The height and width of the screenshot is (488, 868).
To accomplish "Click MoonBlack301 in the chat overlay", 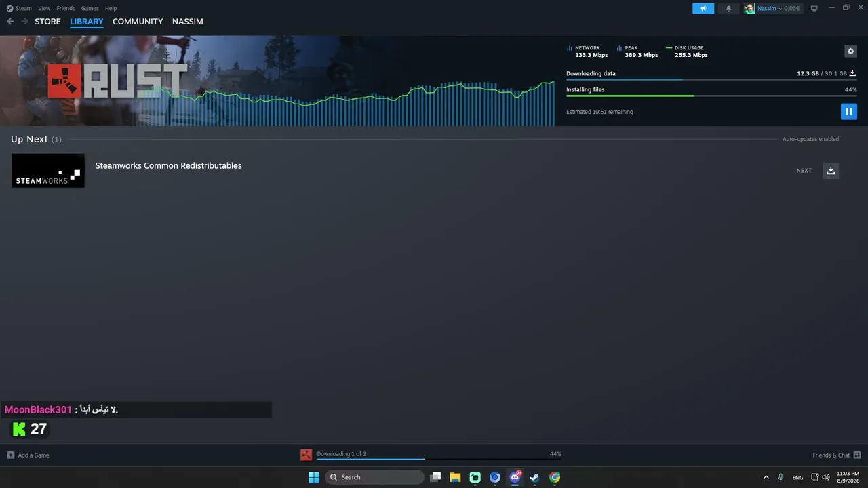I will (38, 409).
